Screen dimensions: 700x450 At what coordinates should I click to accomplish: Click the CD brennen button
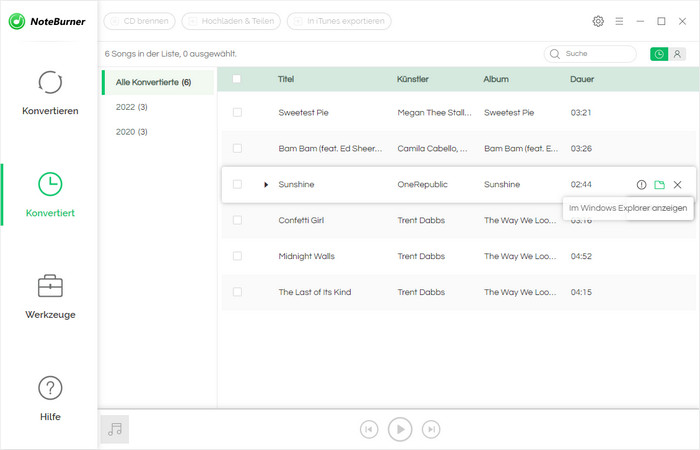tap(139, 21)
